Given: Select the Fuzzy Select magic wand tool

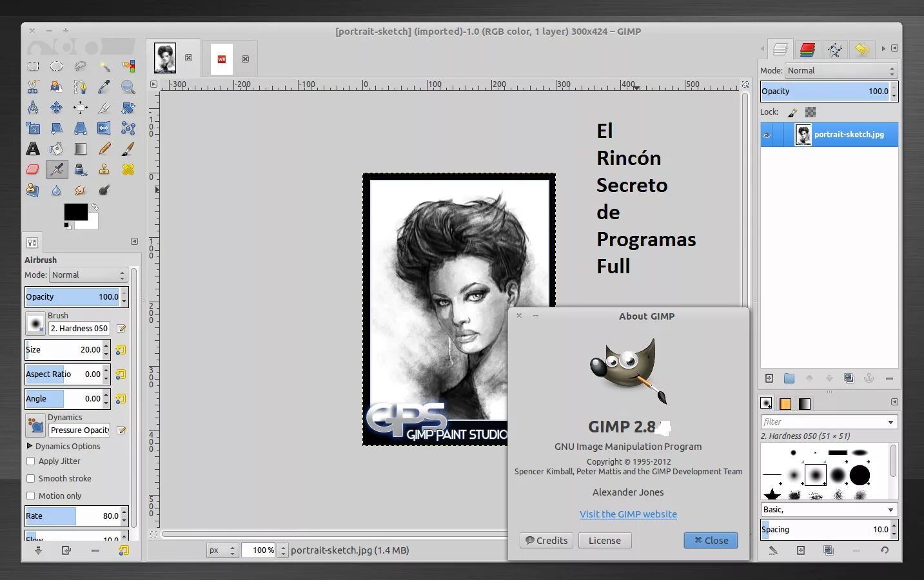Looking at the screenshot, I should tap(104, 66).
